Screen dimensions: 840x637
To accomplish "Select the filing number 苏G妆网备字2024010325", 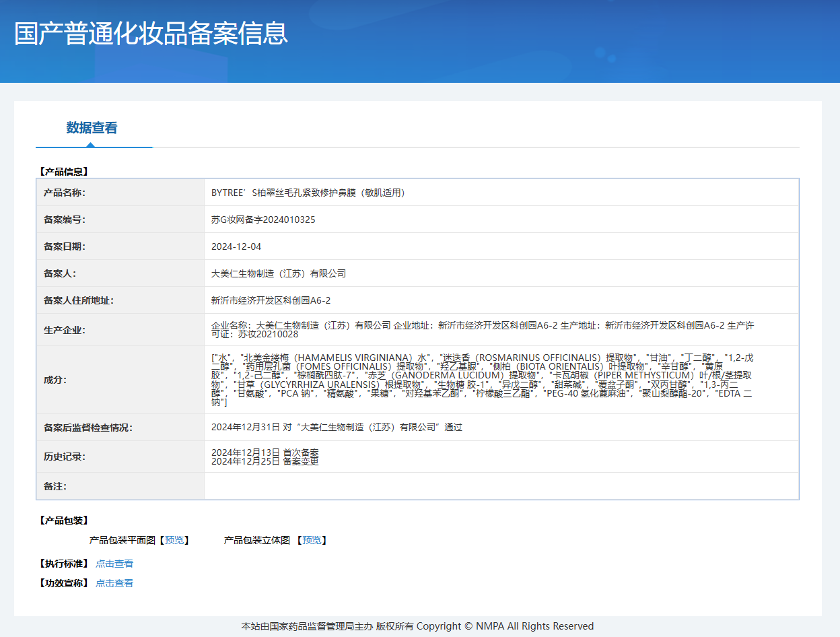I will point(263,220).
